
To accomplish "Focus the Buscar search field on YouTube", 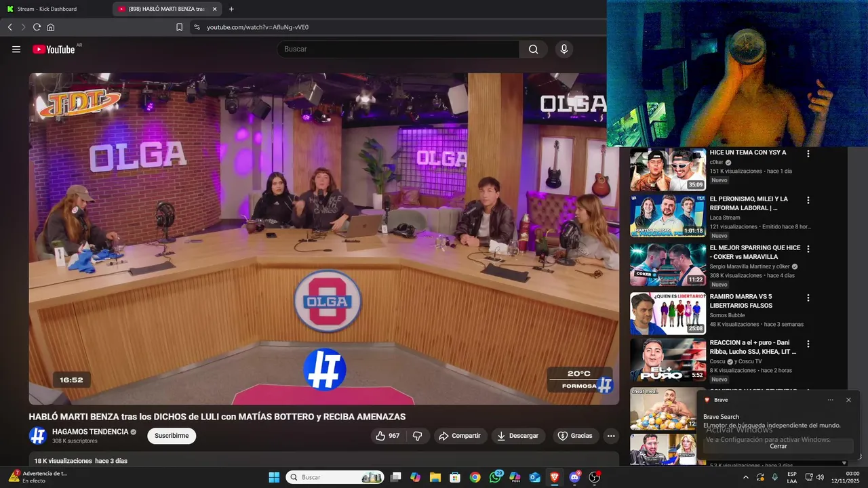I will [399, 49].
